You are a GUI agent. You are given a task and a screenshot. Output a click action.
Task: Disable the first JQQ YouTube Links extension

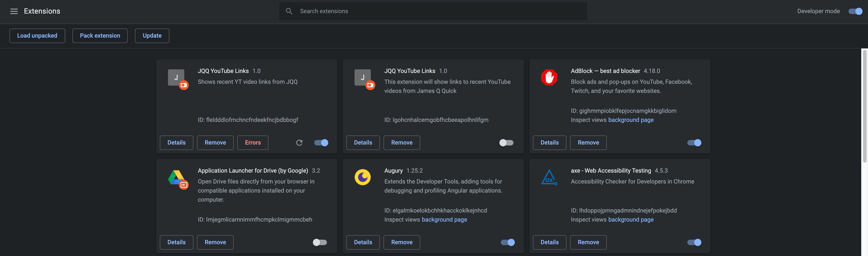(321, 143)
